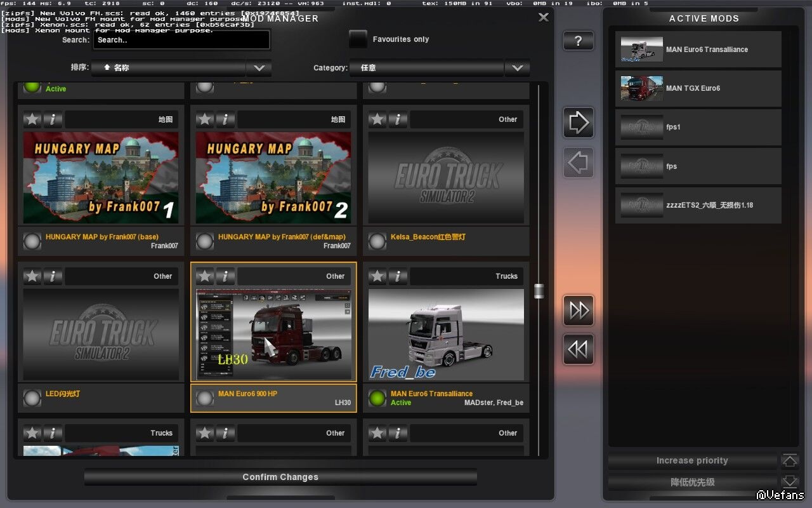Click the Confirm Changes button
Viewport: 812px width, 508px height.
280,477
